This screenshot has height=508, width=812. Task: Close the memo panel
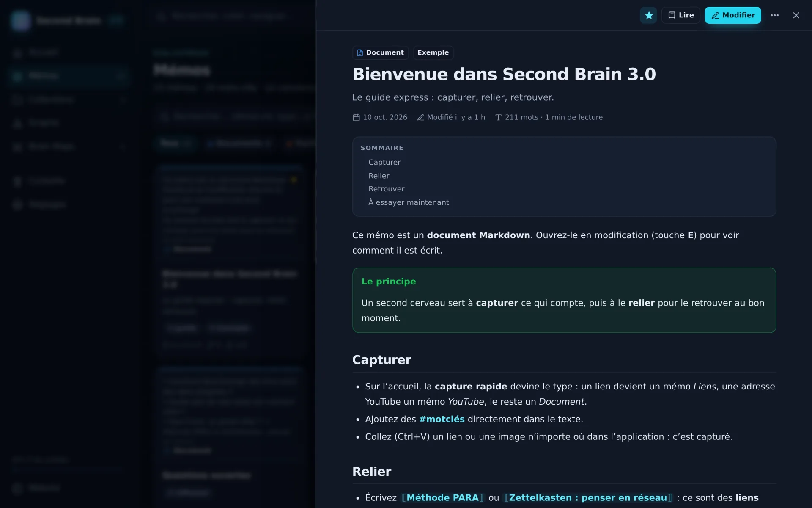(796, 15)
